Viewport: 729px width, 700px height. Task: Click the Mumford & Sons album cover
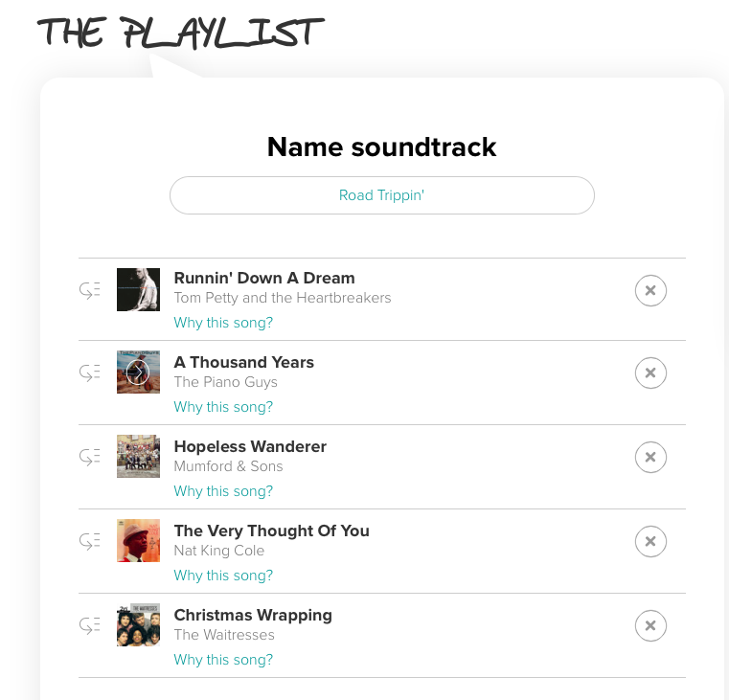pyautogui.click(x=138, y=457)
